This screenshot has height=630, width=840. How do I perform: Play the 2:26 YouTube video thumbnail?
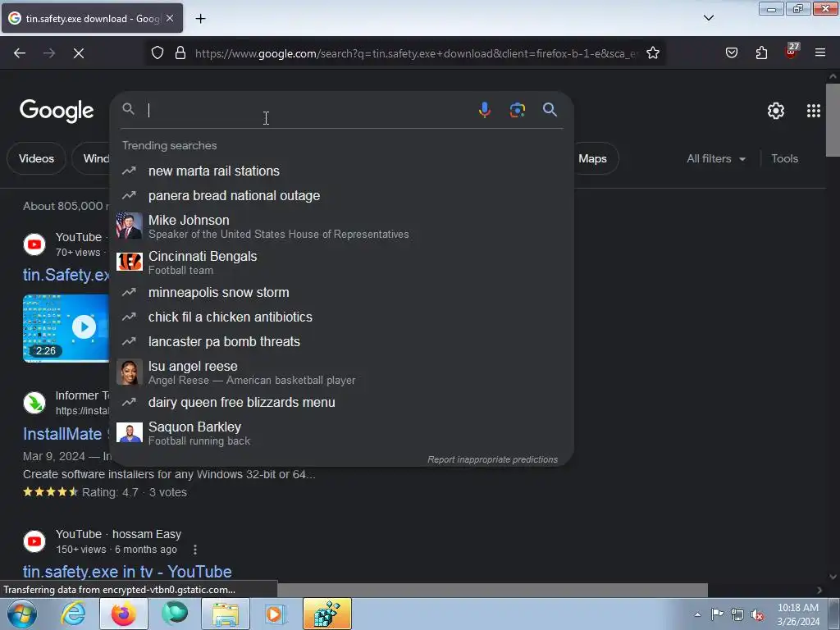click(x=66, y=328)
